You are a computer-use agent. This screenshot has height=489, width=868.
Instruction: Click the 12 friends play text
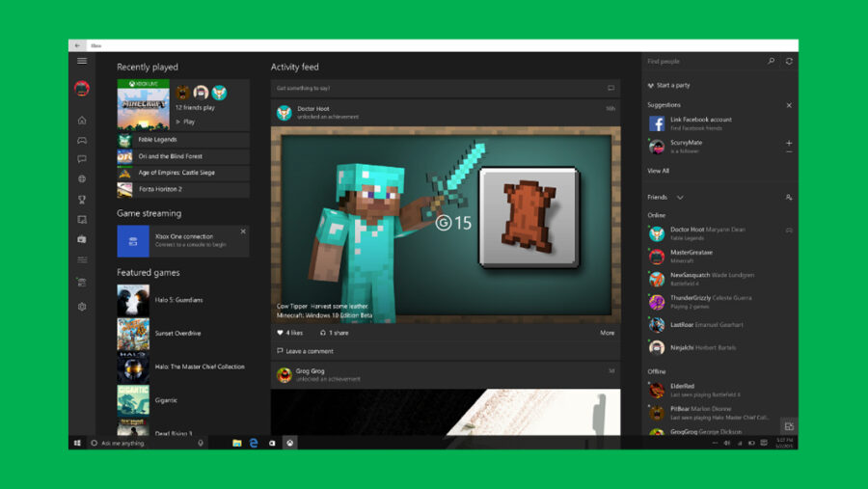click(195, 107)
